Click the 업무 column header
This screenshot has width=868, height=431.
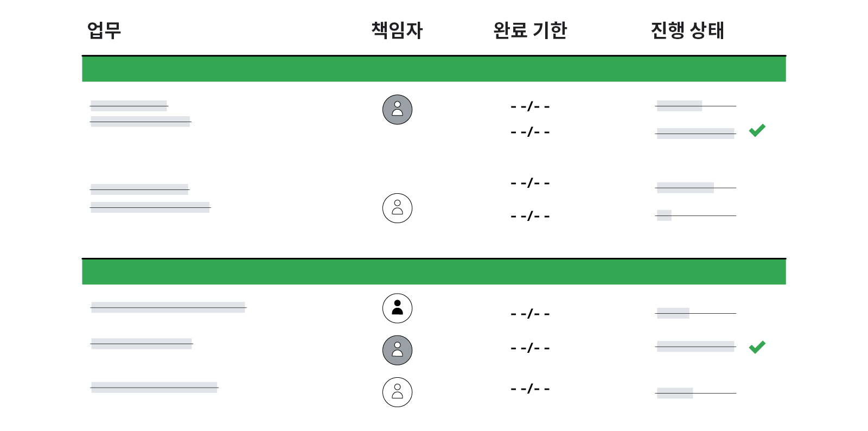pos(104,30)
